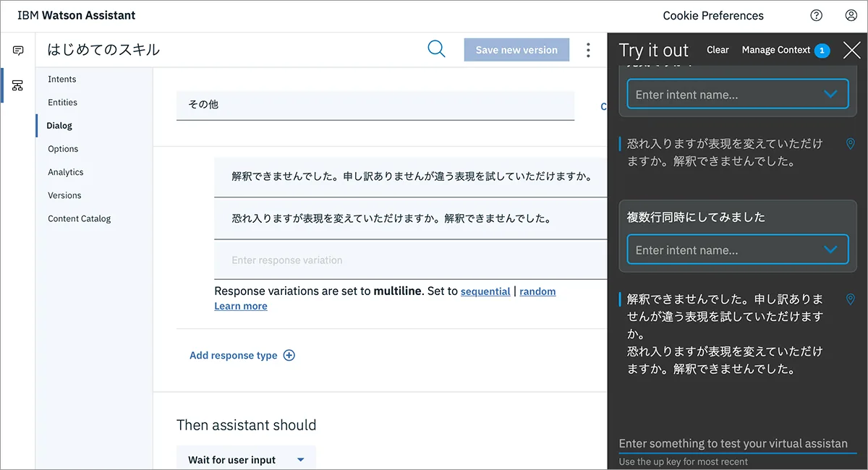Expand intent dropdown arrow under 複数行同時にしてみました
Screen dimensions: 868x470
pyautogui.click(x=830, y=249)
